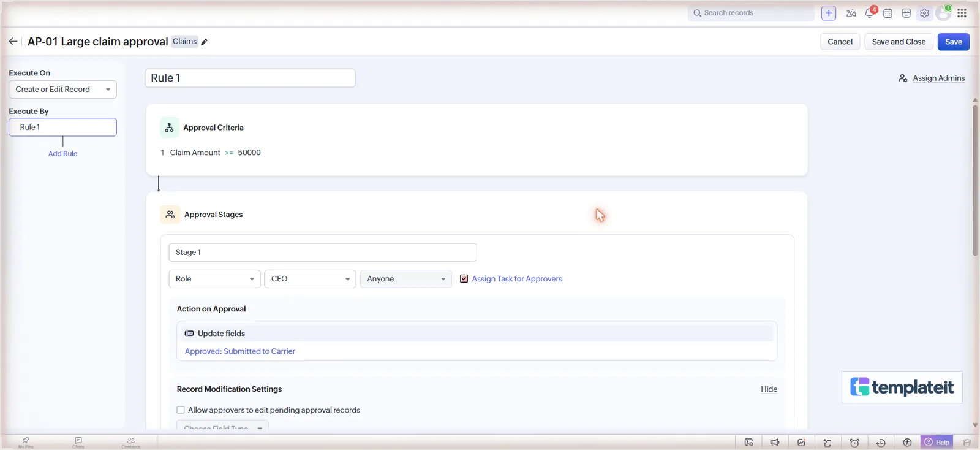Image resolution: width=980 pixels, height=450 pixels.
Task: Open the notifications bell
Action: tap(870, 13)
